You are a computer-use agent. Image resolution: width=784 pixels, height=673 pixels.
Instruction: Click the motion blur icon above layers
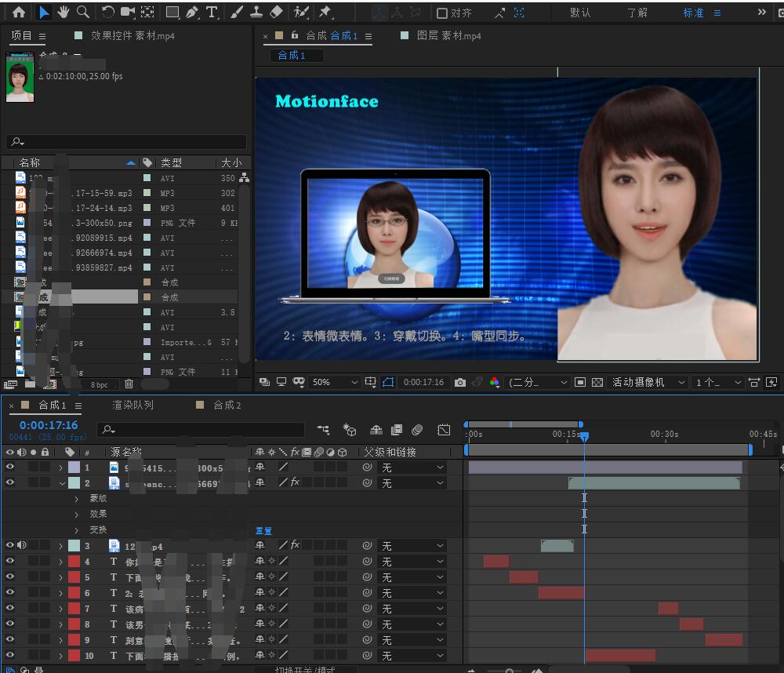[x=417, y=430]
